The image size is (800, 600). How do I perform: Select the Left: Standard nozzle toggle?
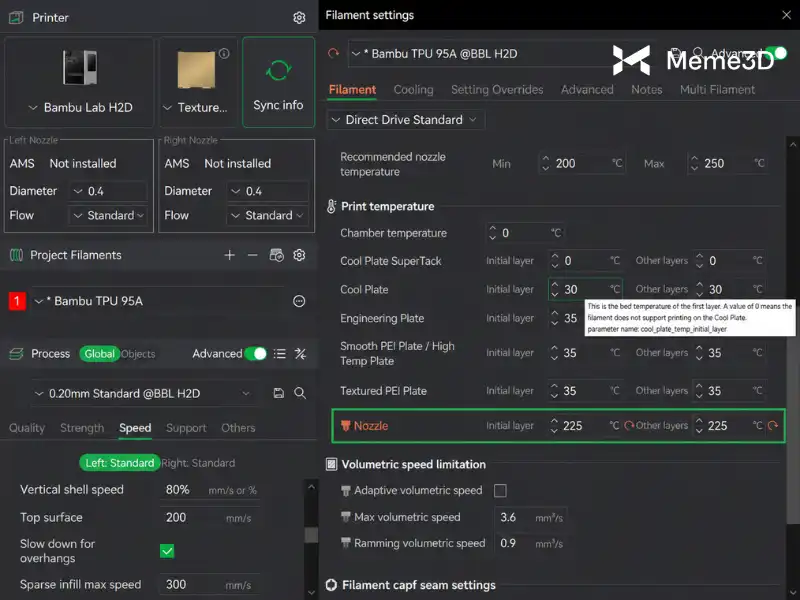tap(119, 463)
